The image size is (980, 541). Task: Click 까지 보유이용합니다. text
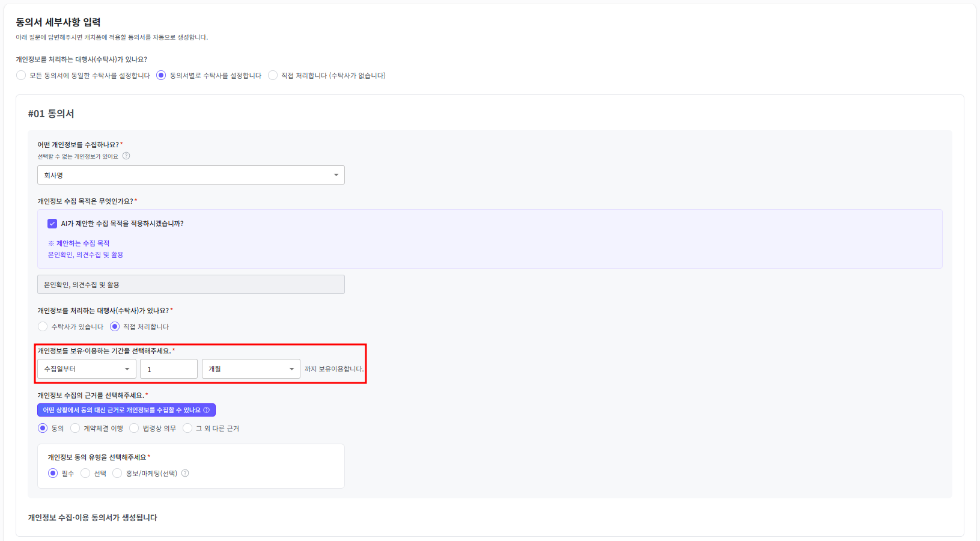tap(334, 369)
